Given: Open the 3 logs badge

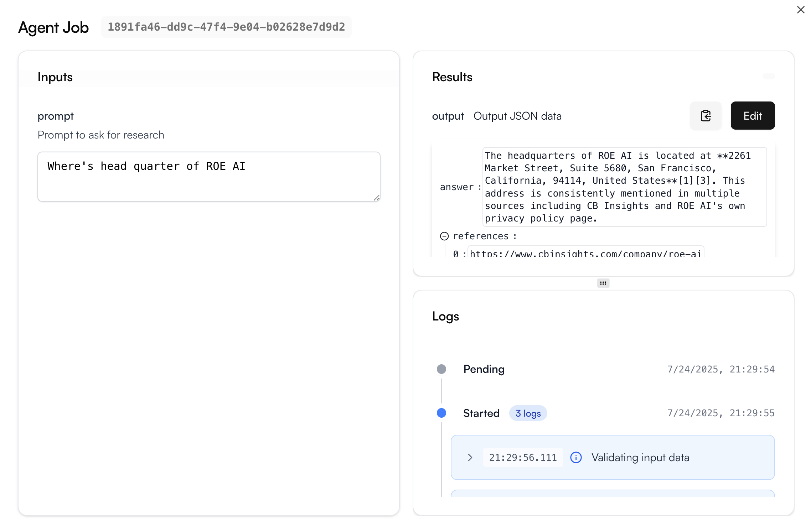Looking at the screenshot, I should [x=528, y=413].
